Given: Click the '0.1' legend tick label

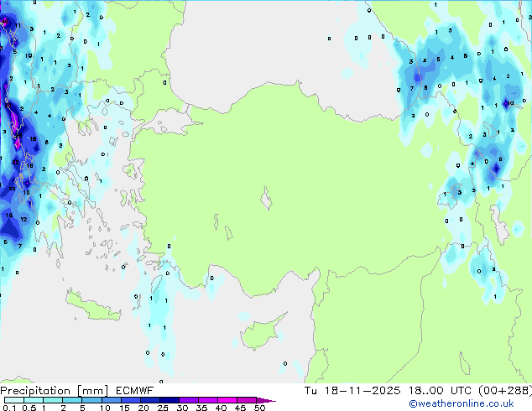Looking at the screenshot, I should click(9, 408).
